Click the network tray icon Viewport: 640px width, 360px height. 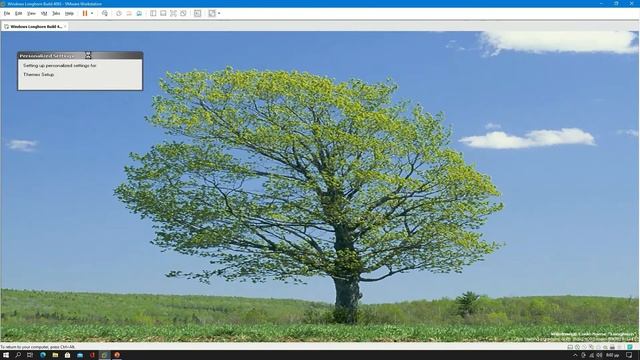tap(592, 356)
